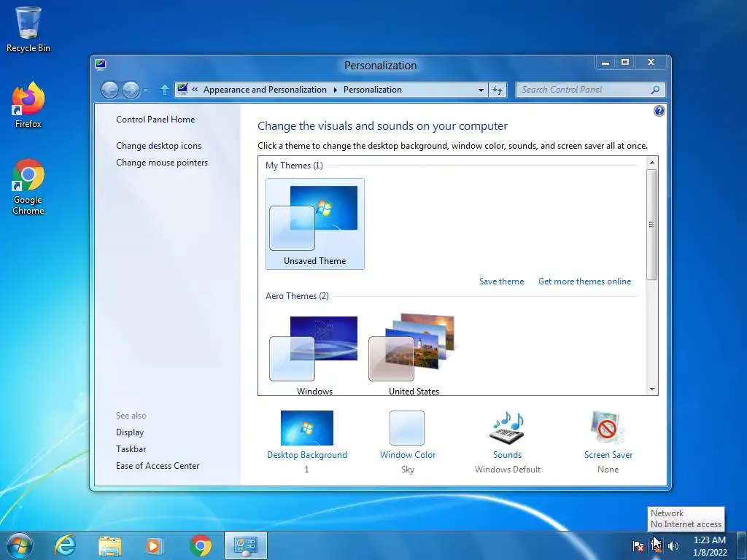Click the Desktop Background text link

307,455
